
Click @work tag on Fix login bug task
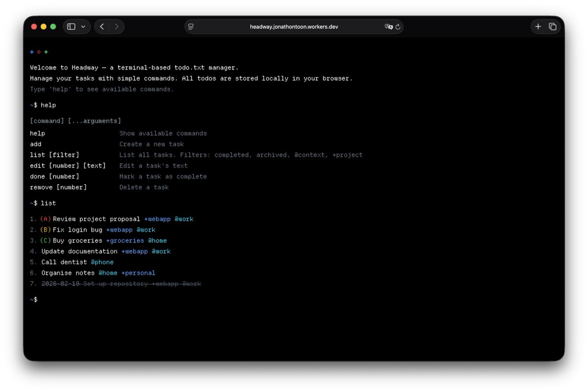point(146,230)
